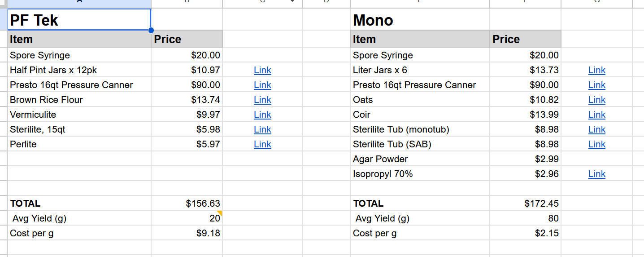Open the Sterilite Tub (SAB) link

tap(597, 144)
